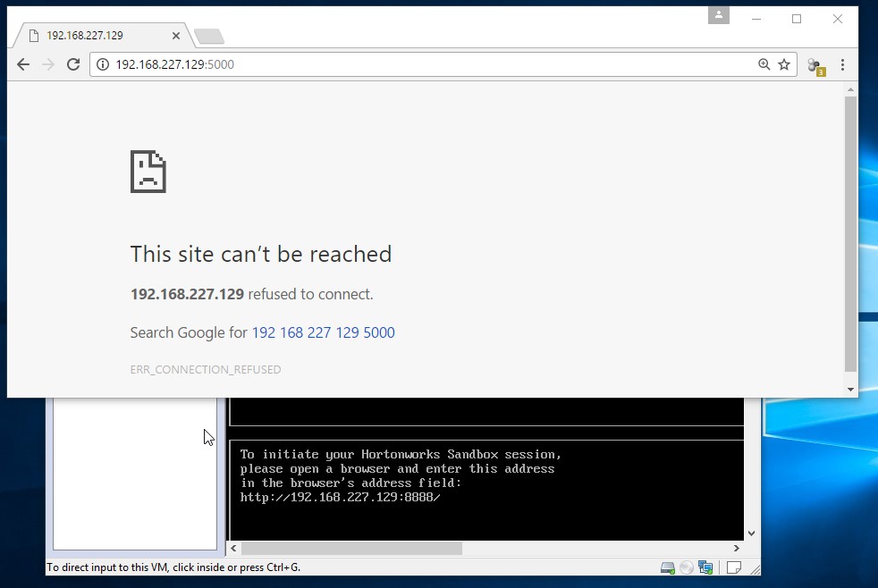
Task: Click the sad page error icon
Action: 148,172
